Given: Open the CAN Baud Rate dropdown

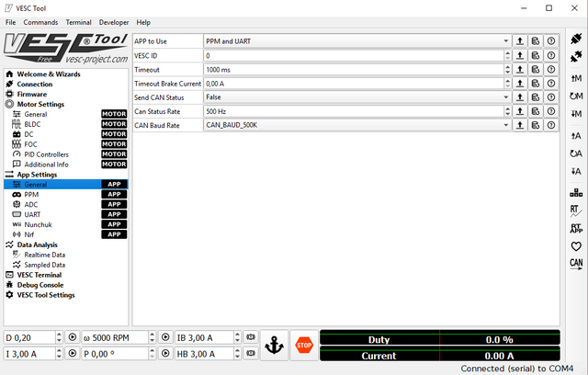Looking at the screenshot, I should [x=357, y=125].
